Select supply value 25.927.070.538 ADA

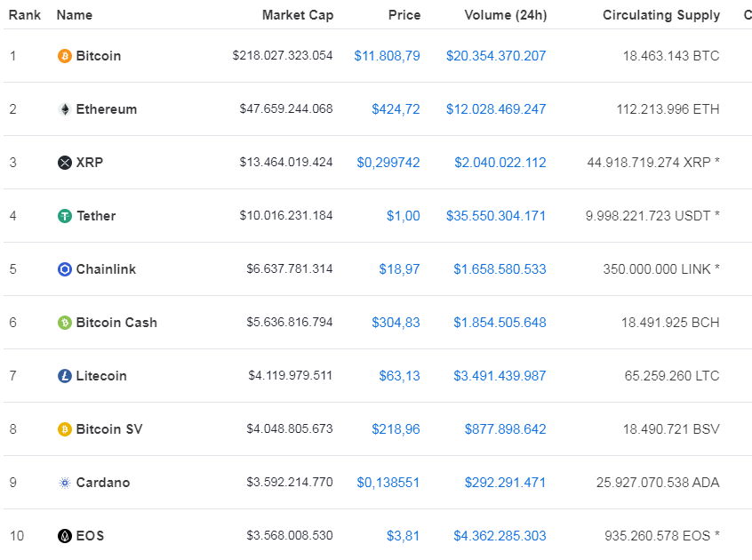tap(658, 483)
